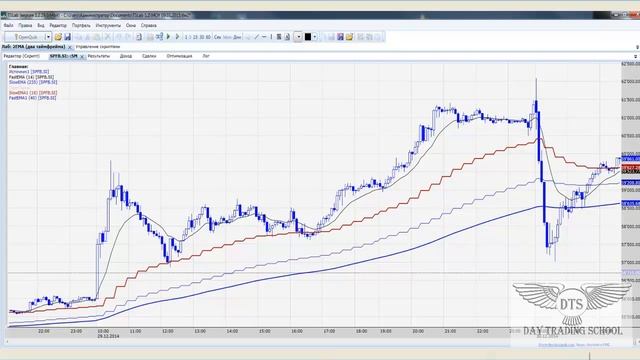The width and height of the screenshot is (640, 360).
Task: Select the 5 timeframe interval
Action: pyautogui.click(x=190, y=37)
